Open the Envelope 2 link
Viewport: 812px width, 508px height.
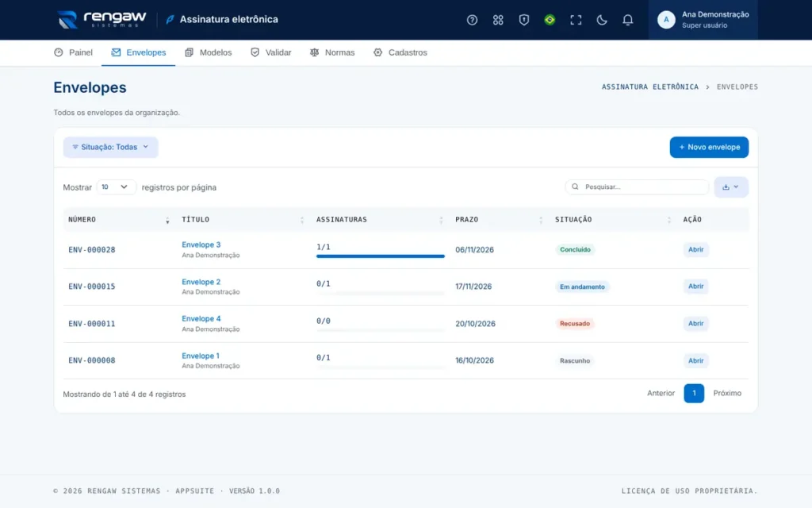[201, 282]
